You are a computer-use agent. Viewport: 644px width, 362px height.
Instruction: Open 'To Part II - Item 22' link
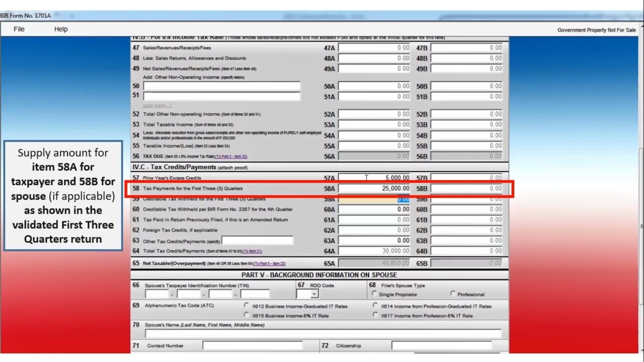(x=270, y=263)
